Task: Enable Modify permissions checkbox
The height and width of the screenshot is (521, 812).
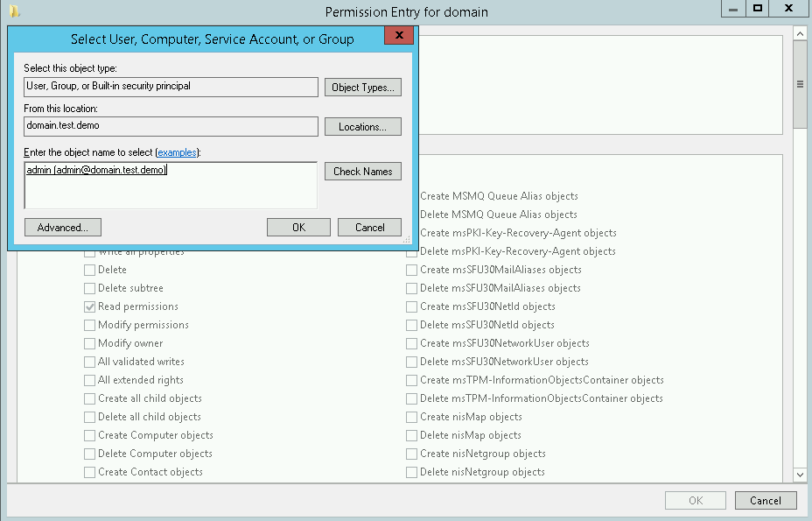Action: pos(89,325)
